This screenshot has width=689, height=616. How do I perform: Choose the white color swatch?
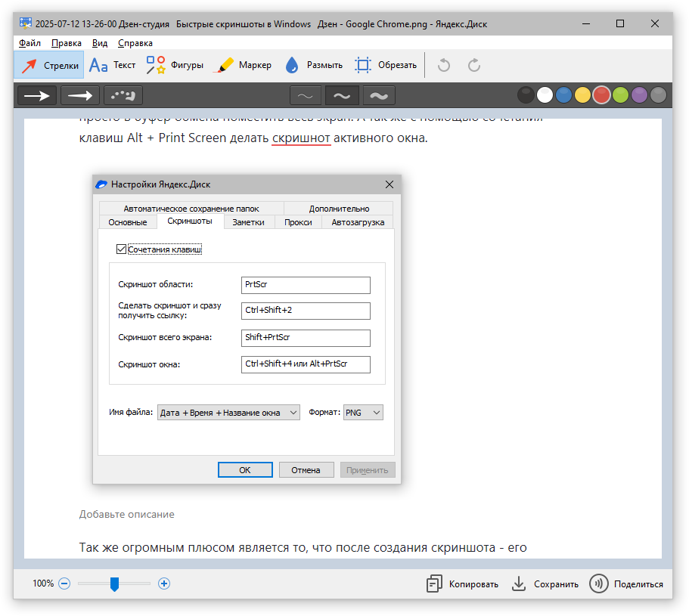tap(545, 94)
